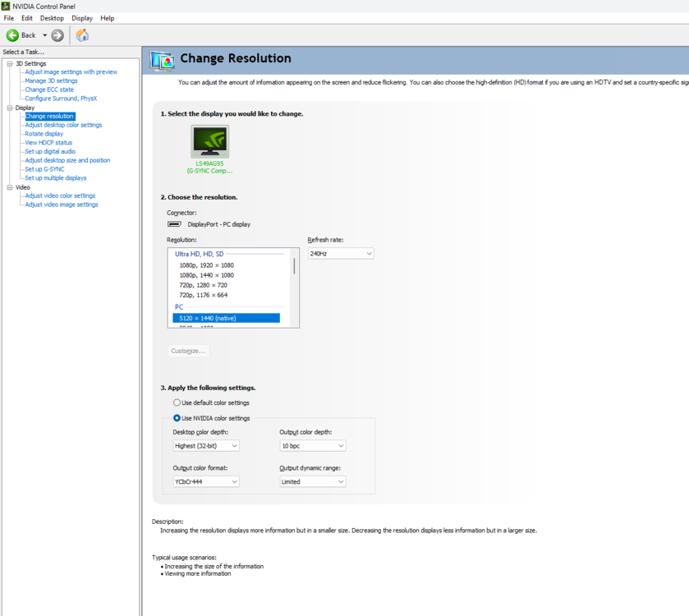Open Adjust desktop color settings
This screenshot has width=689, height=616.
[x=63, y=125]
